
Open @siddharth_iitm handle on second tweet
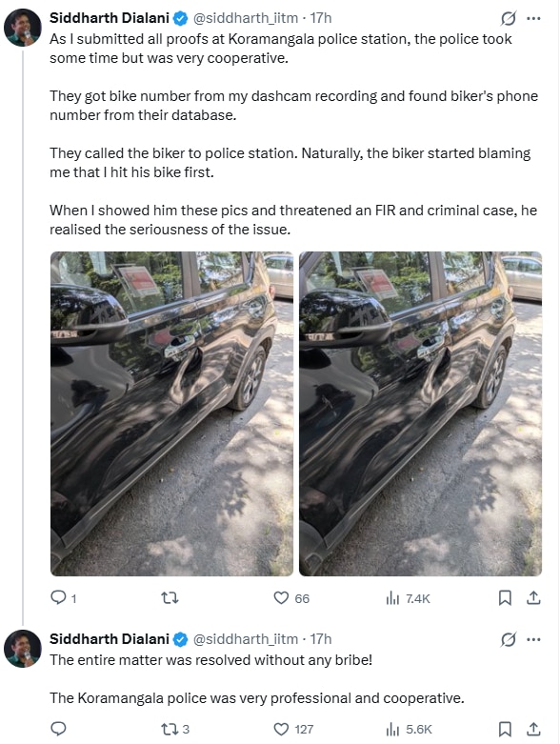point(245,639)
